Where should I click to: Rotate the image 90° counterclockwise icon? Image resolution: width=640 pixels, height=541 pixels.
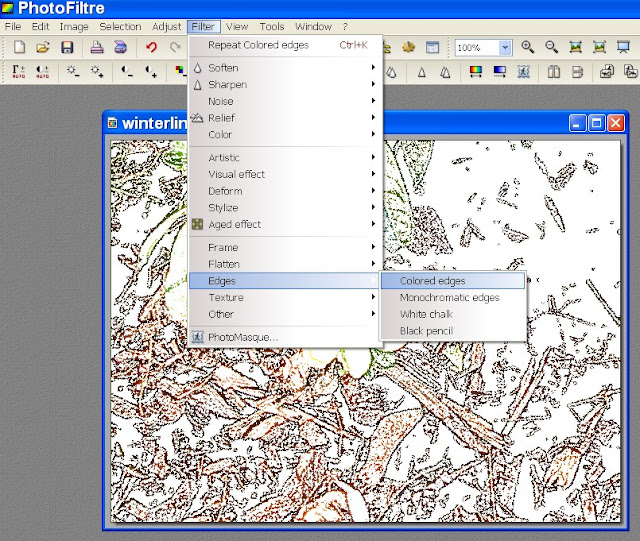point(607,72)
